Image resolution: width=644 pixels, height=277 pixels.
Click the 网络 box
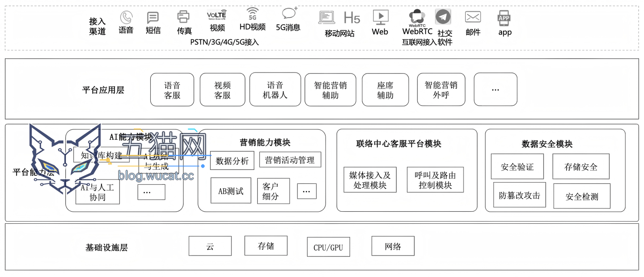tap(393, 246)
